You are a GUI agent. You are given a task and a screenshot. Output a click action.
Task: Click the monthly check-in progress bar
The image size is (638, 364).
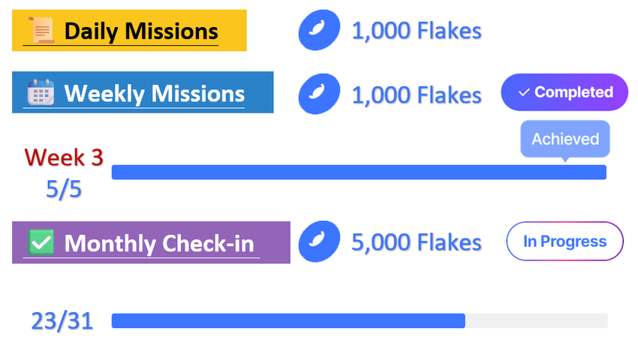click(x=359, y=321)
